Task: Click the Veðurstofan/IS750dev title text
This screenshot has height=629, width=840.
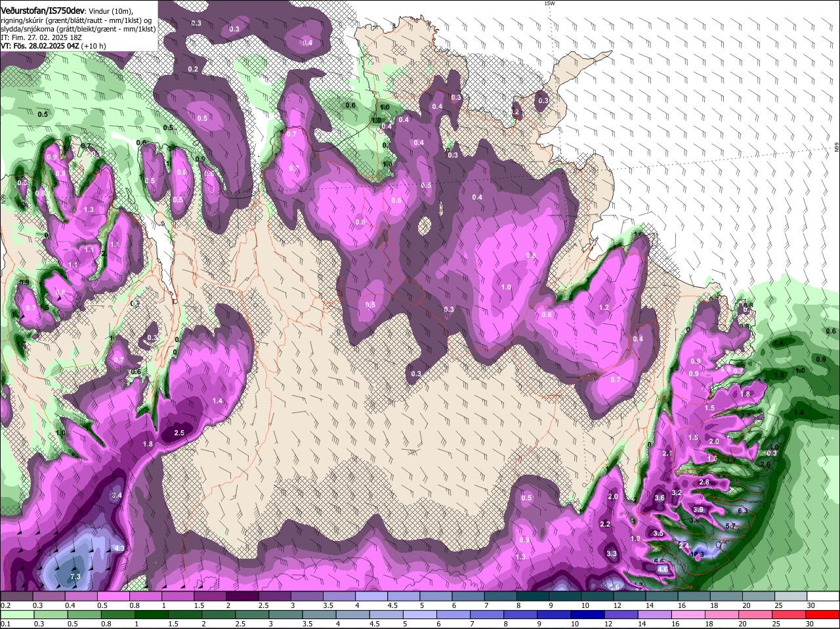Action: 43,11
